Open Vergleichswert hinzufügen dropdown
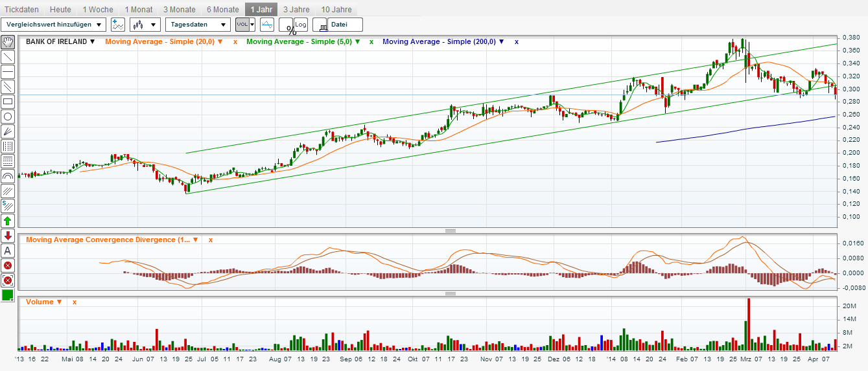Screen dimensions: 868x371 [x=54, y=25]
